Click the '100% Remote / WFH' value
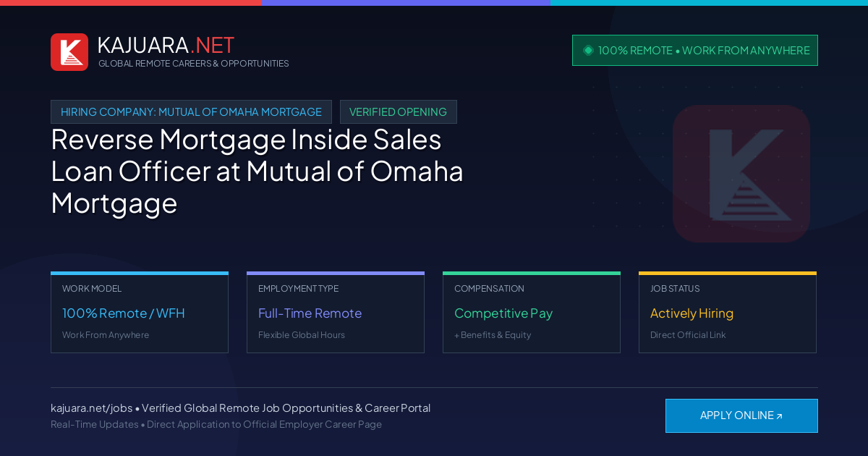This screenshot has width=868, height=456. pos(124,313)
